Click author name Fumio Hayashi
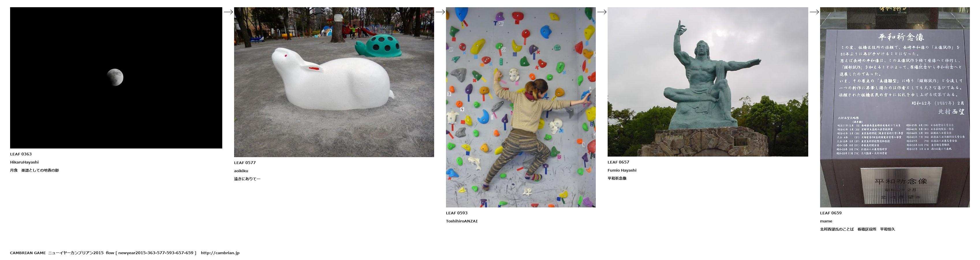980x260 pixels. [x=622, y=170]
